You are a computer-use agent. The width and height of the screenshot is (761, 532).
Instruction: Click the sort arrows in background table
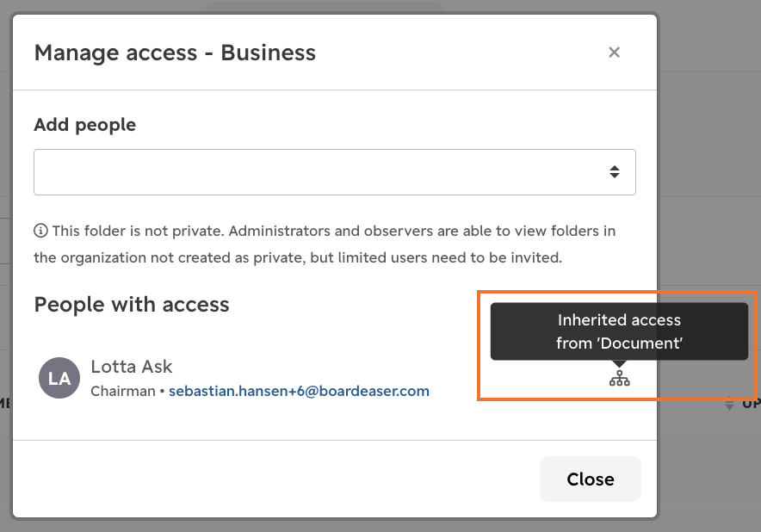(729, 404)
